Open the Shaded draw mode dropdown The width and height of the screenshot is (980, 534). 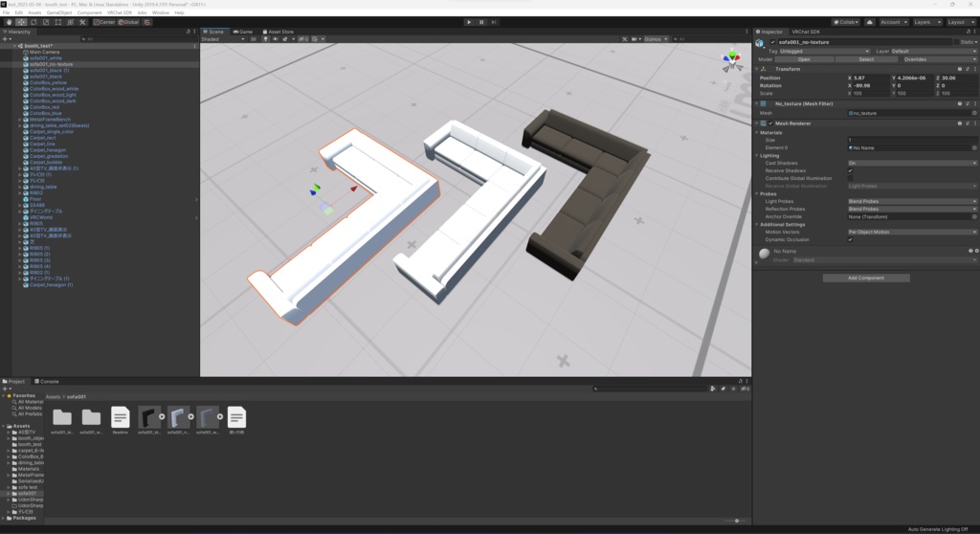click(222, 39)
